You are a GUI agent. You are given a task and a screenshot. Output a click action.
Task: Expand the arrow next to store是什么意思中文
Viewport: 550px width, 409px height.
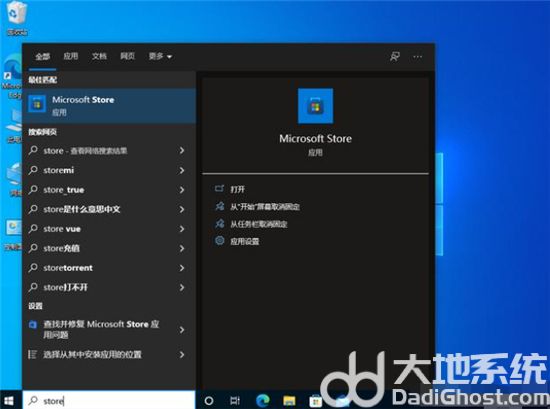point(182,209)
